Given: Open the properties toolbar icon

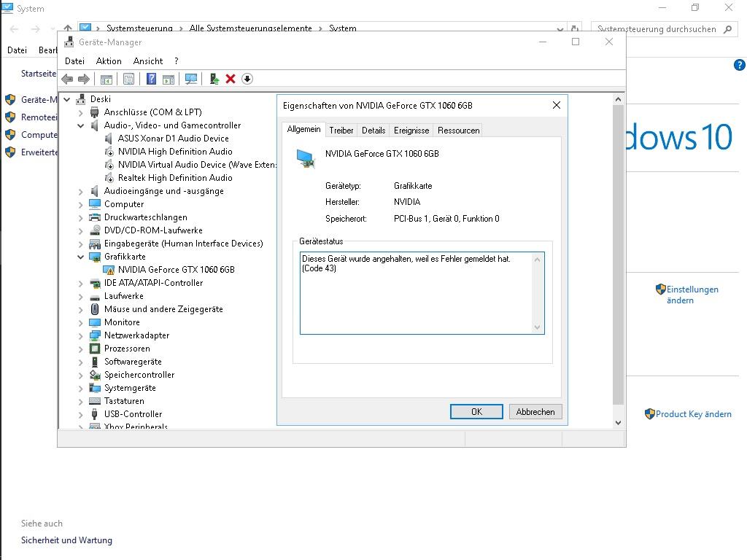Looking at the screenshot, I should (128, 79).
